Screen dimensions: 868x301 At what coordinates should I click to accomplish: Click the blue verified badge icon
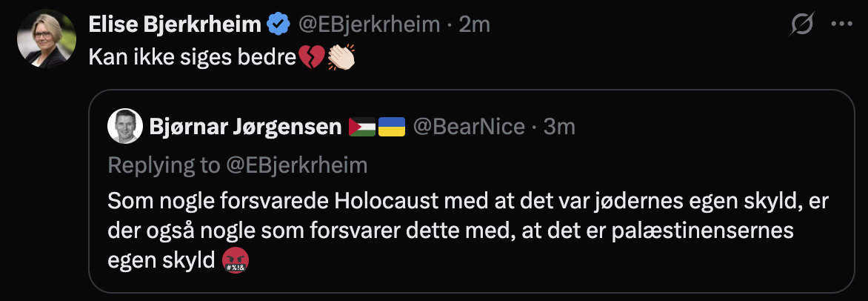[x=278, y=24]
